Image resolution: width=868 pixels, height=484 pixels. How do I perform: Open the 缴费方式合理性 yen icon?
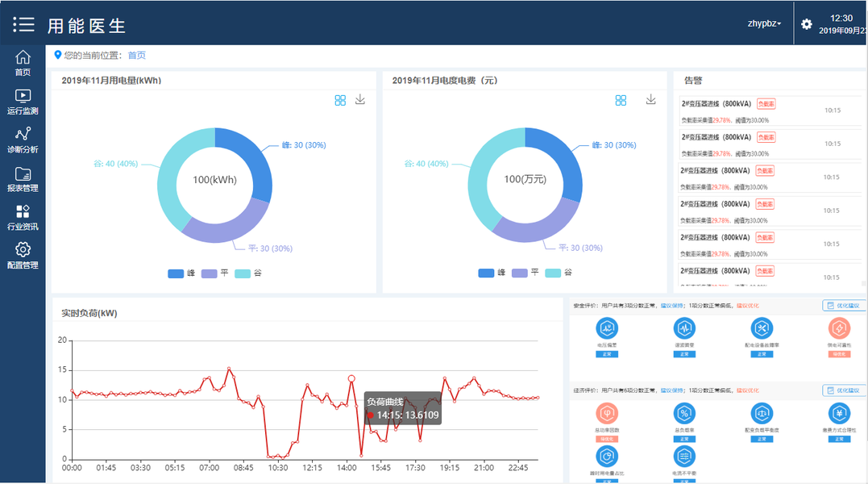pos(839,413)
